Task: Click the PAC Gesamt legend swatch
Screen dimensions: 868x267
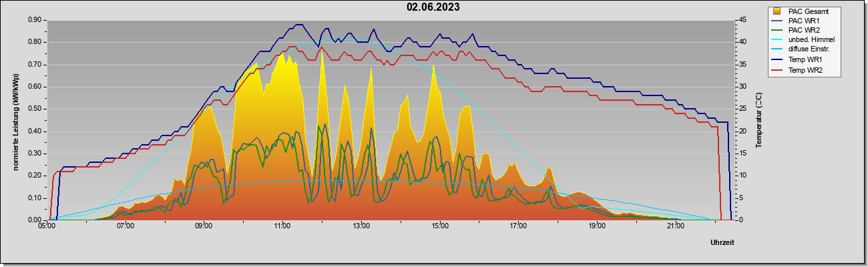Action: click(777, 11)
